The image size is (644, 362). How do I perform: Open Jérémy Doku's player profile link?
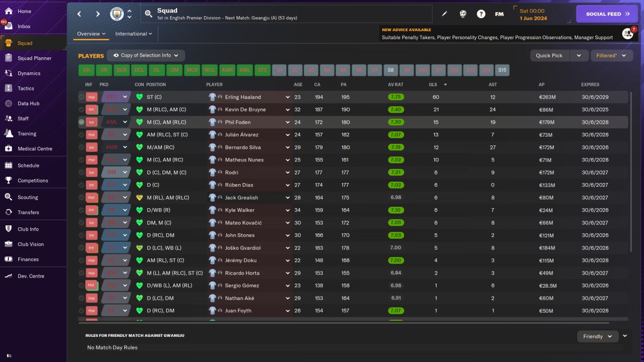pos(240,260)
